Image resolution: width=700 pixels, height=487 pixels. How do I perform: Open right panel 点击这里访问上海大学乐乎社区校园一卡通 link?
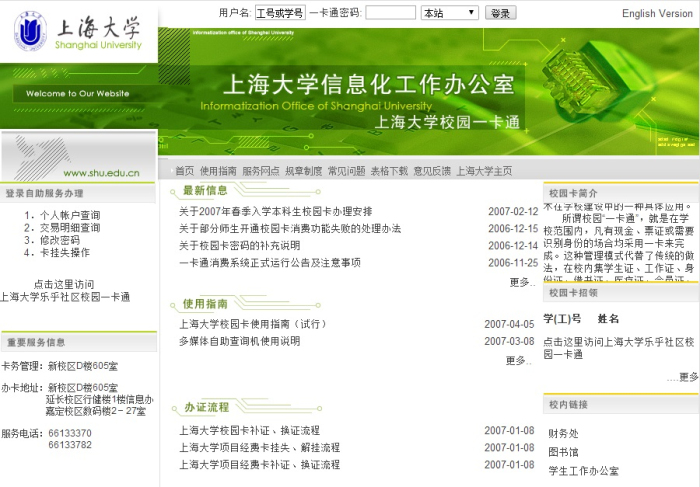tap(619, 348)
